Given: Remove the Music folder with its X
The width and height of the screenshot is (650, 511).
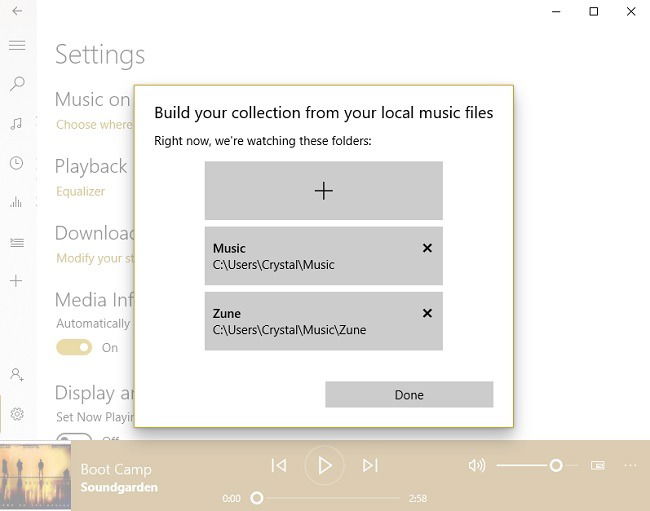Looking at the screenshot, I should 427,248.
